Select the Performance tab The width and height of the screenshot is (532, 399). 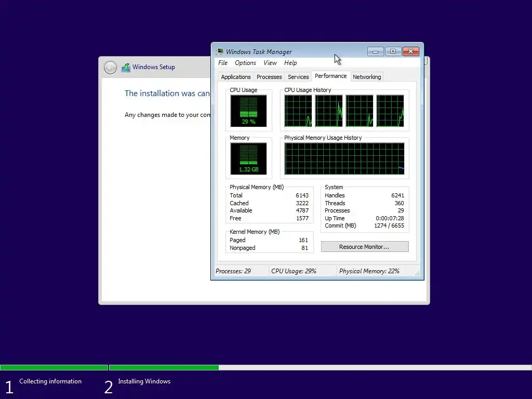[331, 76]
